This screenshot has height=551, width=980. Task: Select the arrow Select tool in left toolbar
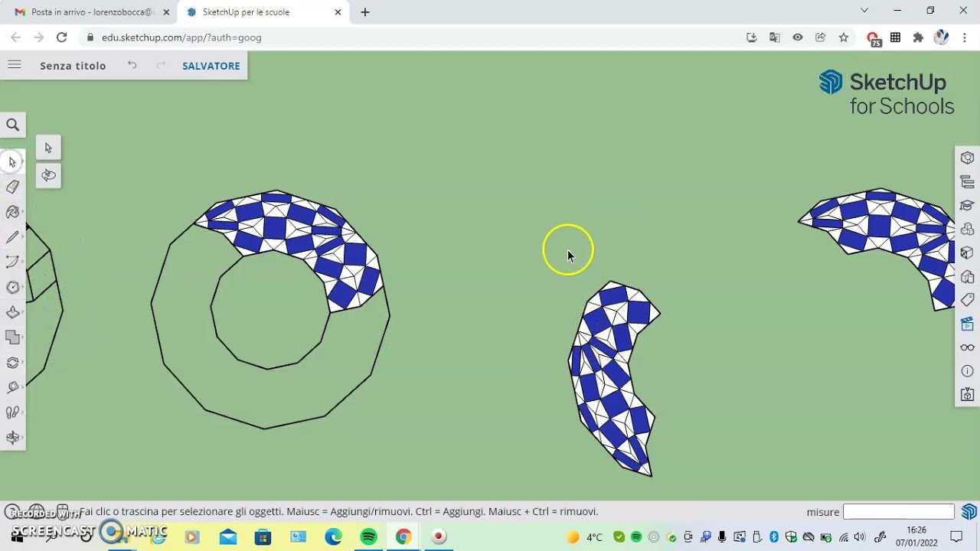pos(13,161)
